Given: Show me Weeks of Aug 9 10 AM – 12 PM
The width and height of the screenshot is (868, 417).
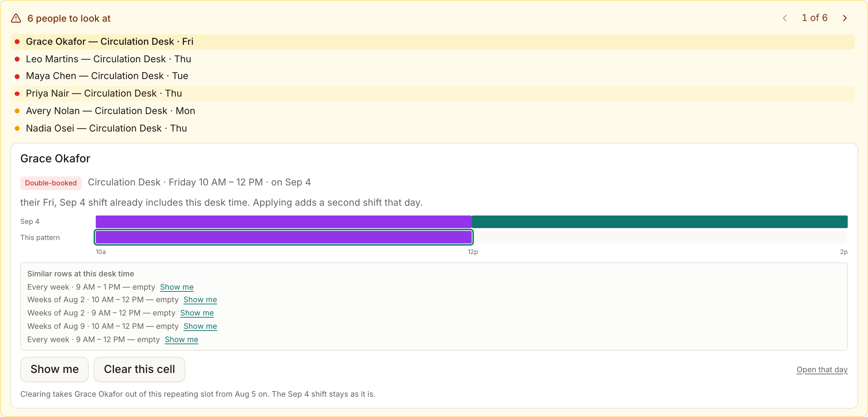Looking at the screenshot, I should (x=200, y=326).
